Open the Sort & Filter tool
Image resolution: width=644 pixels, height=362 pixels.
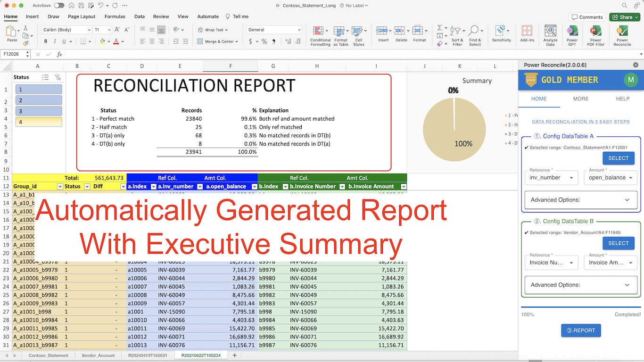point(457,35)
